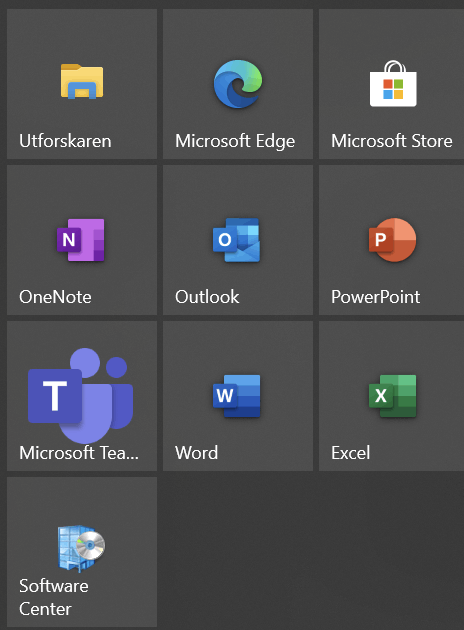Open the Utforskaren folder icon

tap(82, 82)
